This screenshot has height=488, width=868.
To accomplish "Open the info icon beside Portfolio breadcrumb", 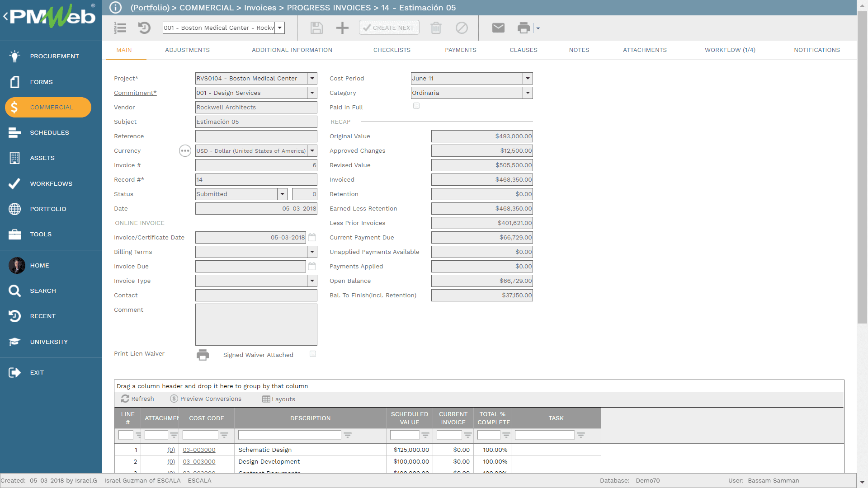I will (x=116, y=8).
